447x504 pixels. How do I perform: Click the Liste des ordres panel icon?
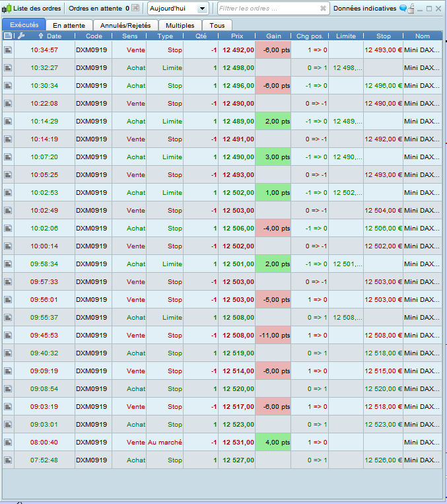coord(7,9)
